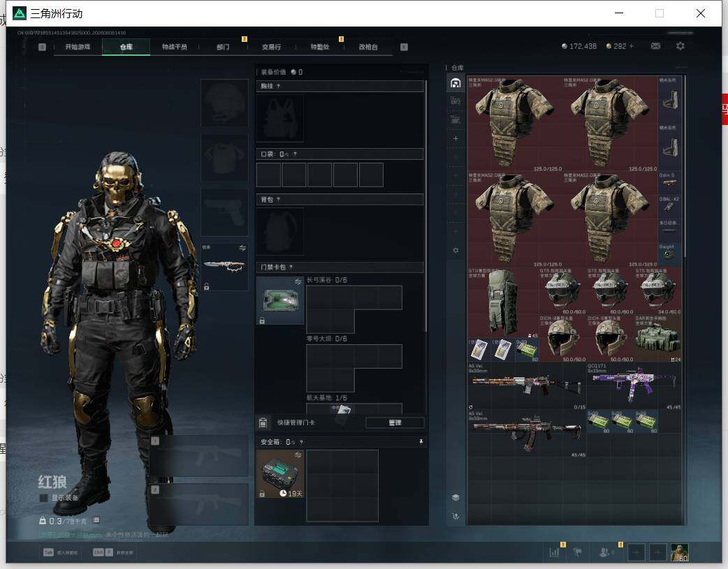Click the swap icon on safe box
The image size is (728, 569).
tap(298, 455)
